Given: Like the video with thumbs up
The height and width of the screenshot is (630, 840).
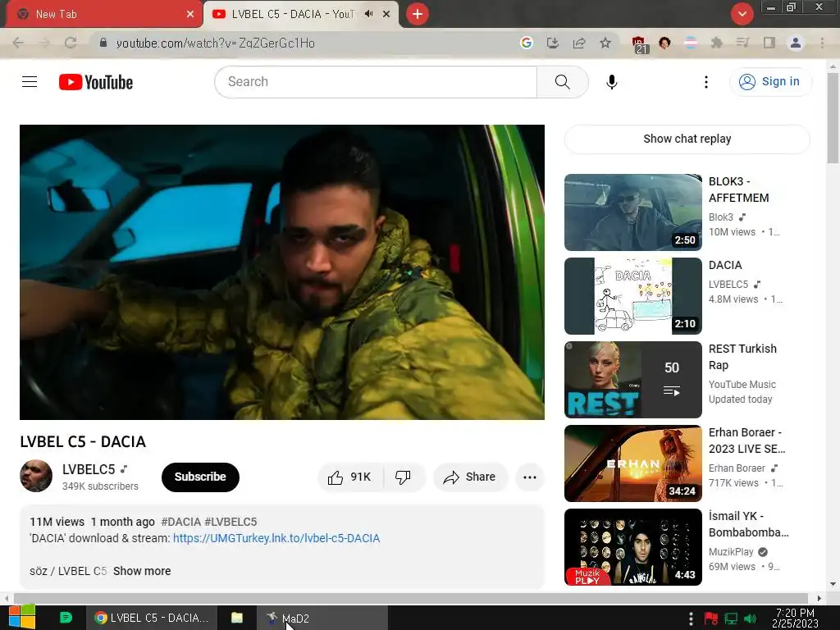Looking at the screenshot, I should click(x=350, y=477).
